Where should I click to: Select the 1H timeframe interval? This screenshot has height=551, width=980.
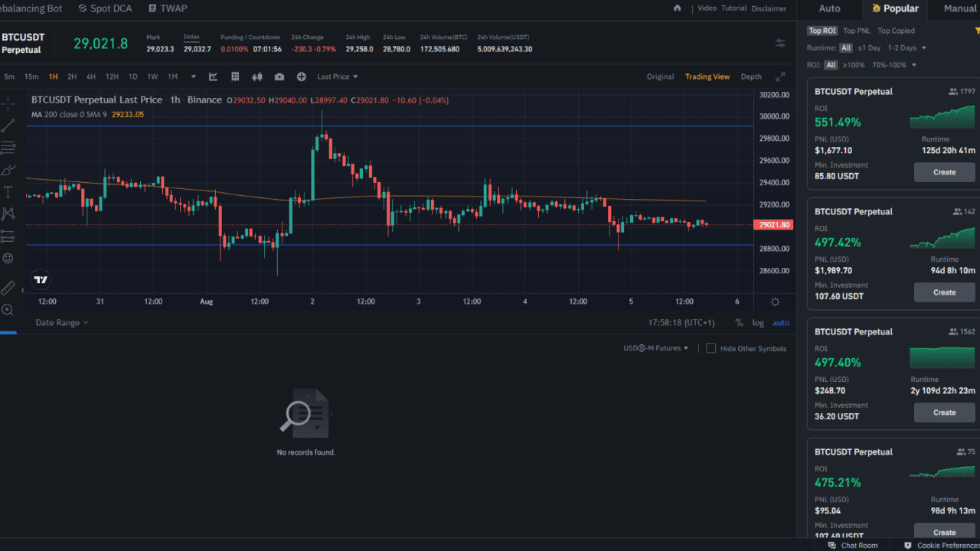click(53, 77)
